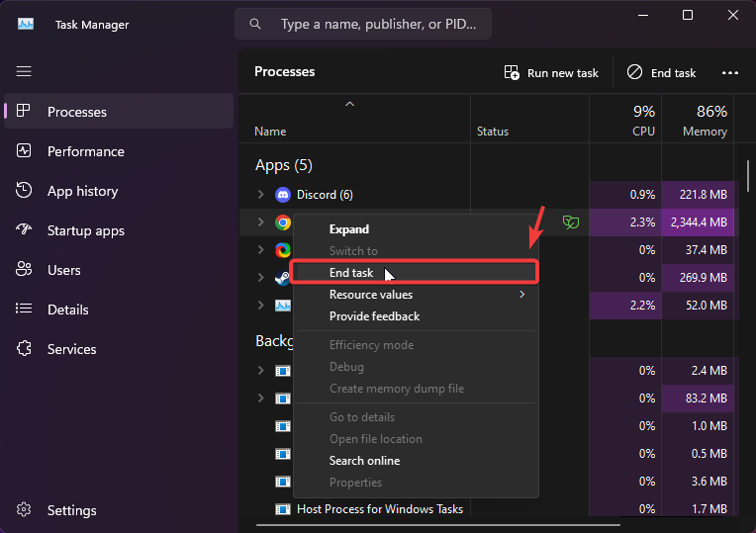Image resolution: width=756 pixels, height=533 pixels.
Task: Open Settings via the gear icon
Action: pyautogui.click(x=25, y=510)
